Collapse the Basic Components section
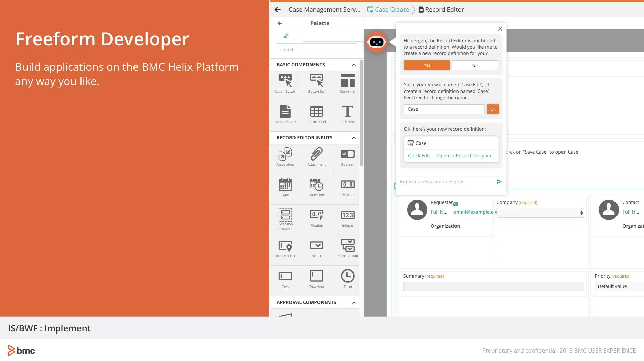The width and height of the screenshot is (644, 362). (354, 65)
